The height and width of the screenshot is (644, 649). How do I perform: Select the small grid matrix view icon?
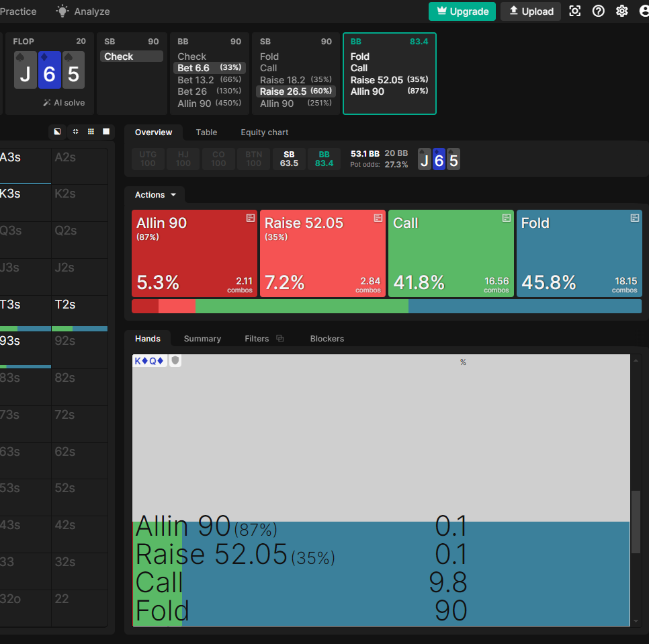(91, 132)
